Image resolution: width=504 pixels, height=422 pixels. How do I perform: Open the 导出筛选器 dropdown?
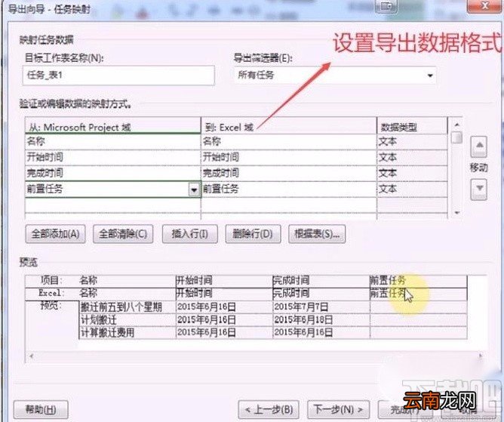[430, 75]
